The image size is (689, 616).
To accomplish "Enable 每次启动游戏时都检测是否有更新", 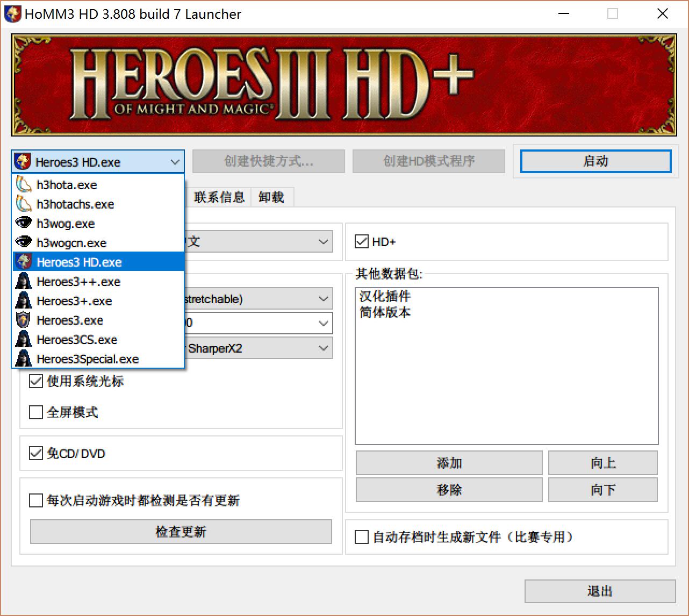I will coord(36,500).
